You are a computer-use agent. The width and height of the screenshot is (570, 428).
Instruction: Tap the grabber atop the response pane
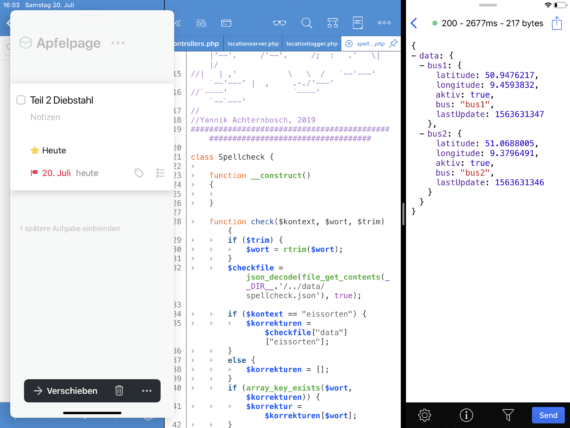[487, 5]
